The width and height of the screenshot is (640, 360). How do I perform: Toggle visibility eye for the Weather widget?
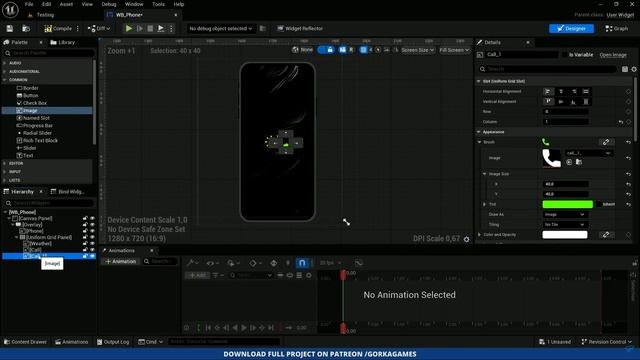92,244
